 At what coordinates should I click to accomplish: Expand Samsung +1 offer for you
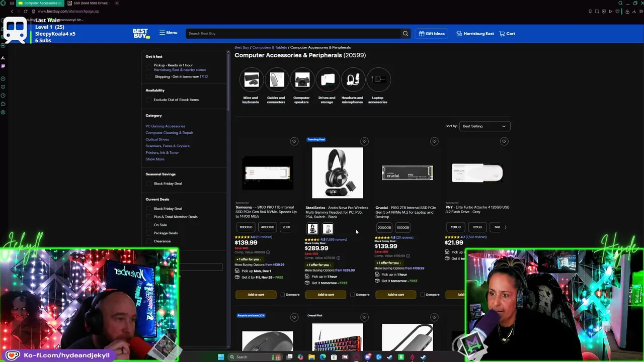[x=248, y=259]
